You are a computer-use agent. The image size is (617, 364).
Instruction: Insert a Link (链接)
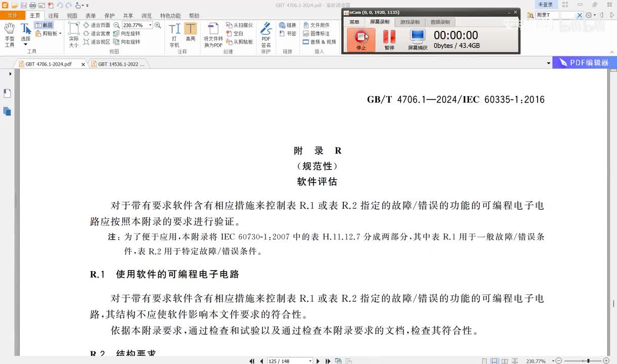click(288, 25)
